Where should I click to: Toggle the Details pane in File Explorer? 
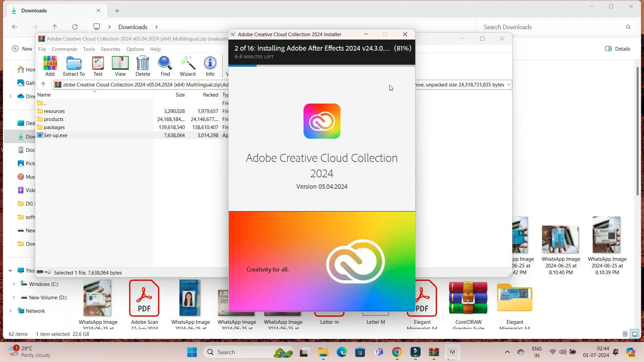pos(617,49)
